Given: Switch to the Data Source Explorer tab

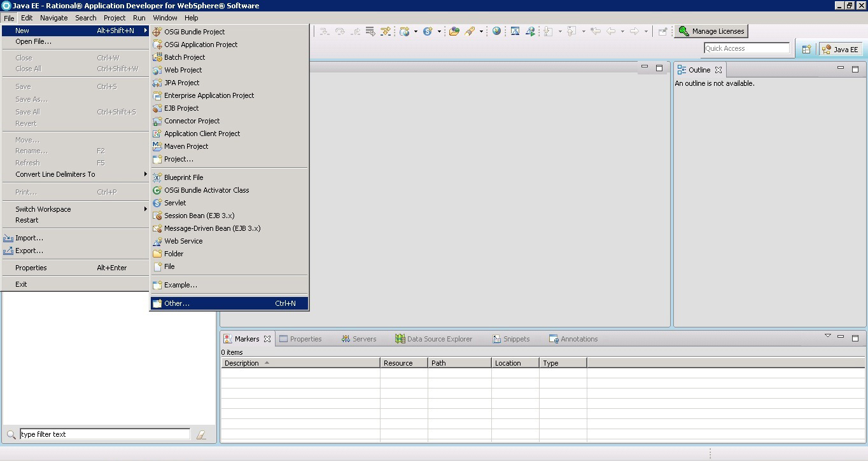Looking at the screenshot, I should [433, 339].
